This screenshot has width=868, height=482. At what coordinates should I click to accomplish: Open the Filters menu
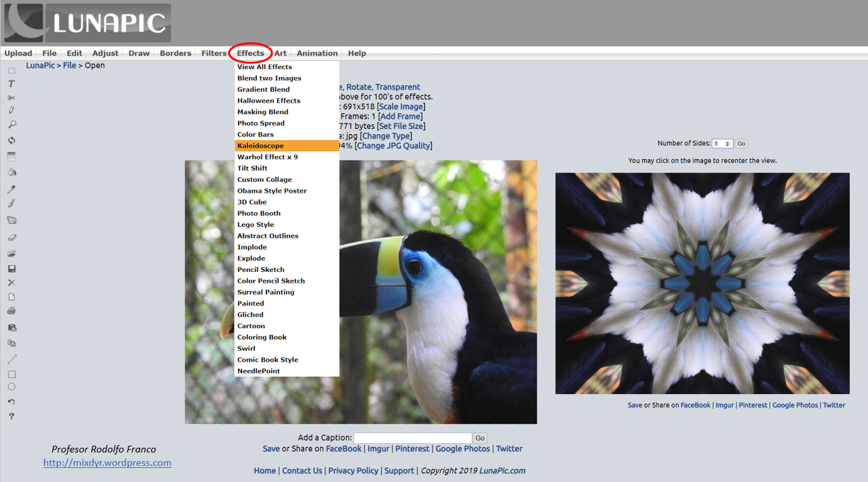pos(214,53)
